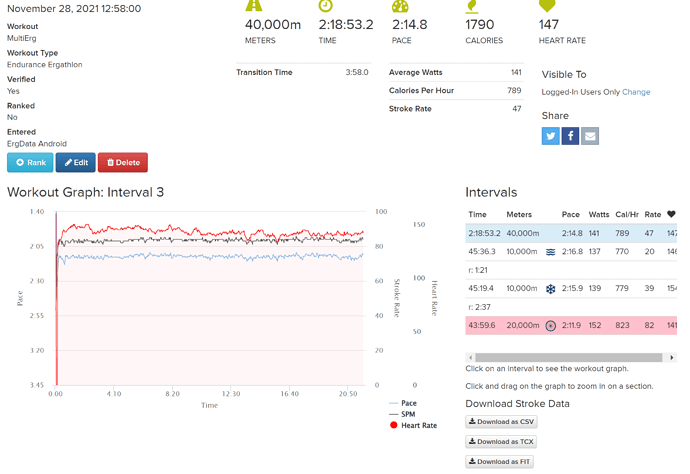The height and width of the screenshot is (474, 690).
Task: Select the 45:19.4 10,000m interval row
Action: (x=571, y=289)
